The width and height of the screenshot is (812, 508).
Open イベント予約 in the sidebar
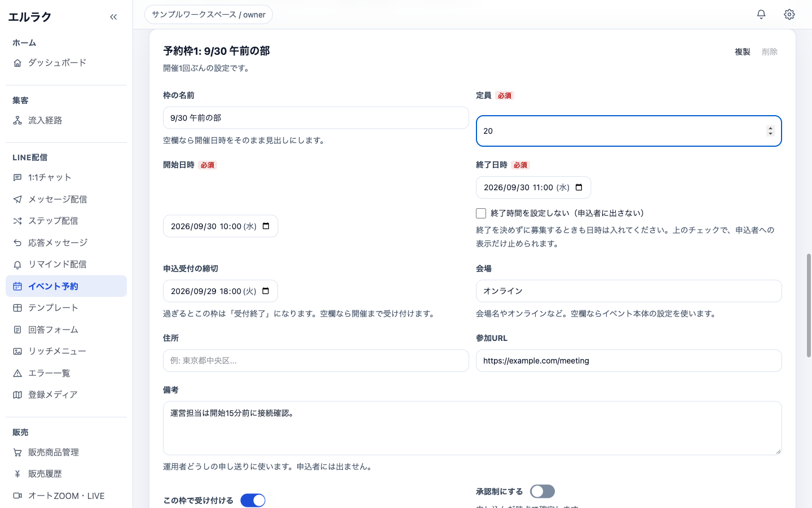[66, 286]
